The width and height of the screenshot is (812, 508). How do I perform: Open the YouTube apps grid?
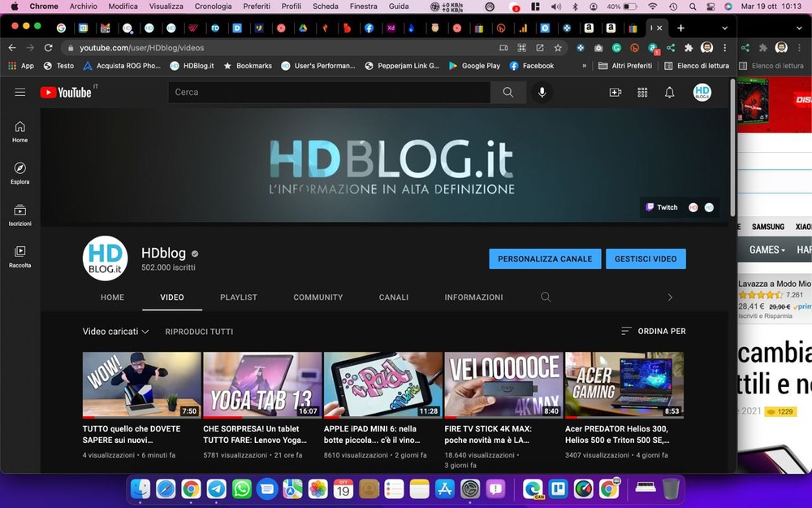pos(642,93)
